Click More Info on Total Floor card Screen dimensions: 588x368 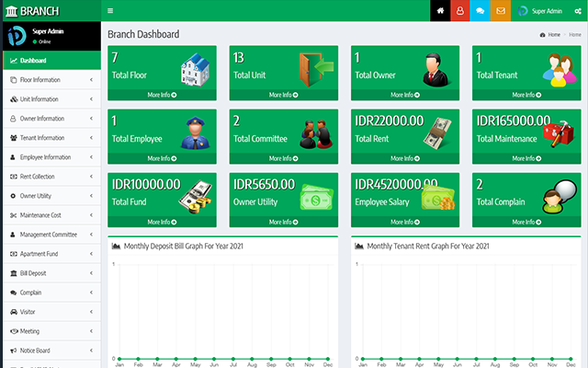162,95
